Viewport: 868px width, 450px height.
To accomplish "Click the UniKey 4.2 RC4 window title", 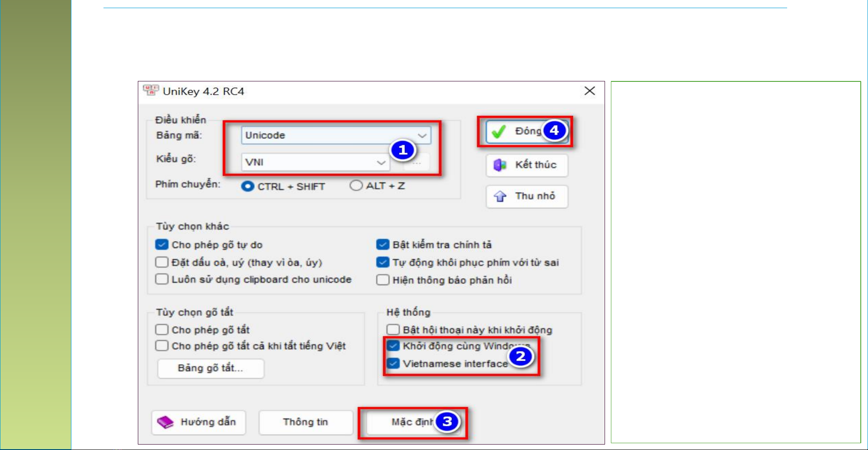I will pyautogui.click(x=203, y=91).
